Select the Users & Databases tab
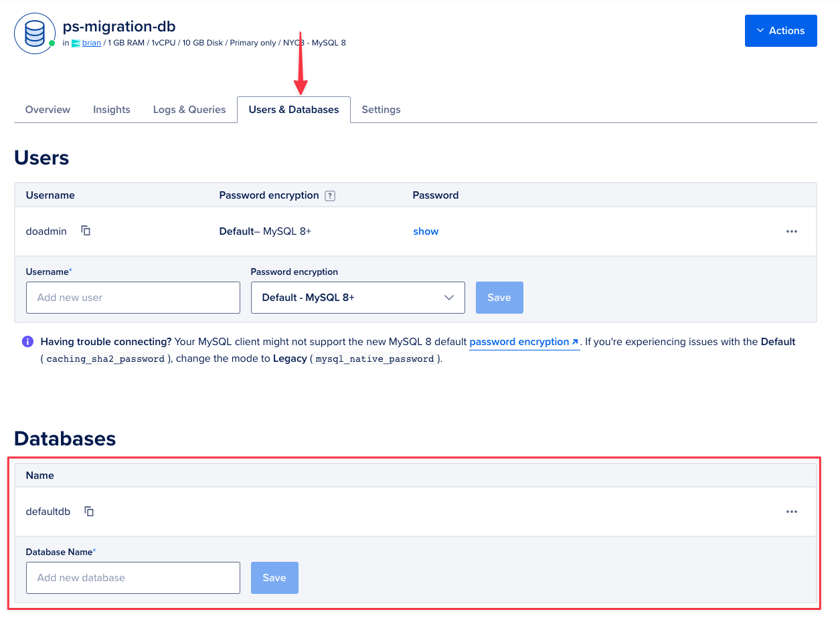 tap(294, 110)
